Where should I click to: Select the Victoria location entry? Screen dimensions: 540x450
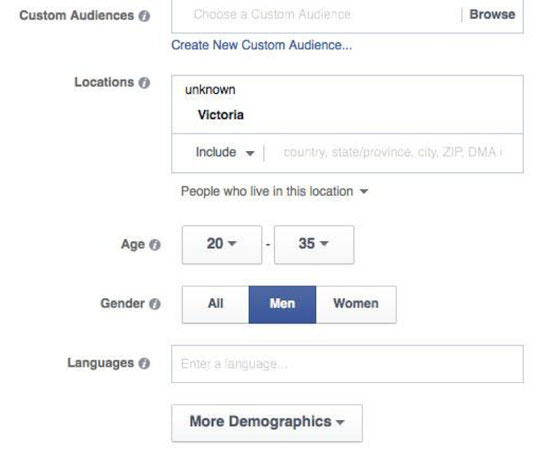(221, 115)
